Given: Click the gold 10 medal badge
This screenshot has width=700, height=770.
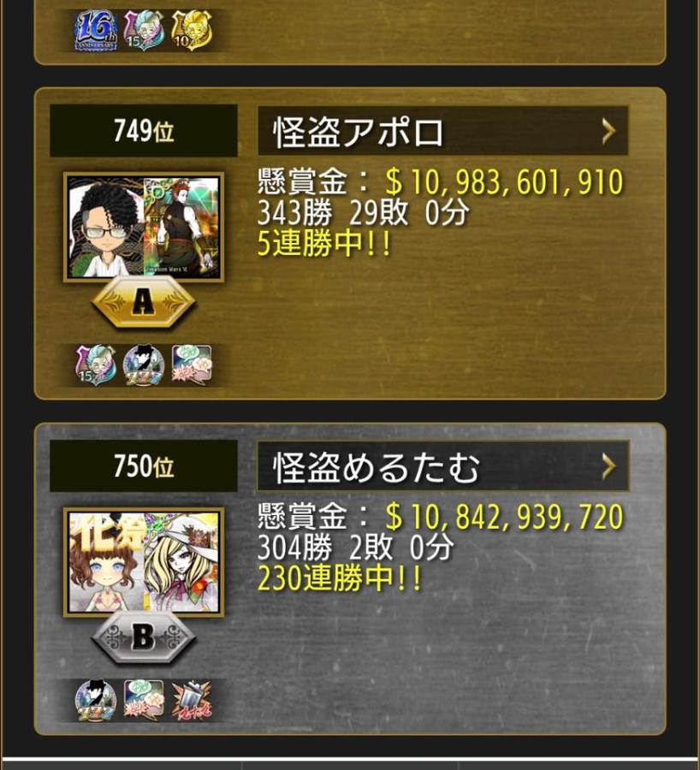Looking at the screenshot, I should pyautogui.click(x=191, y=31).
